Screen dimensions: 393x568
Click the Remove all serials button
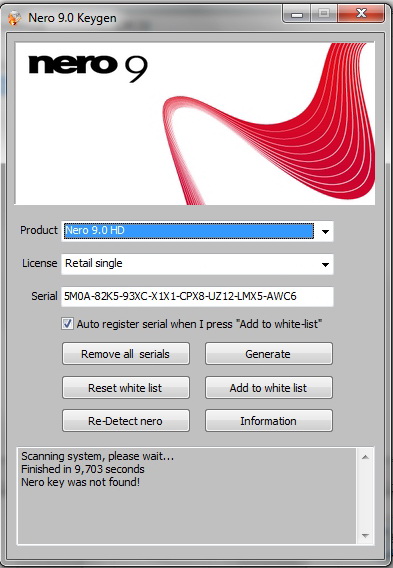pyautogui.click(x=126, y=354)
